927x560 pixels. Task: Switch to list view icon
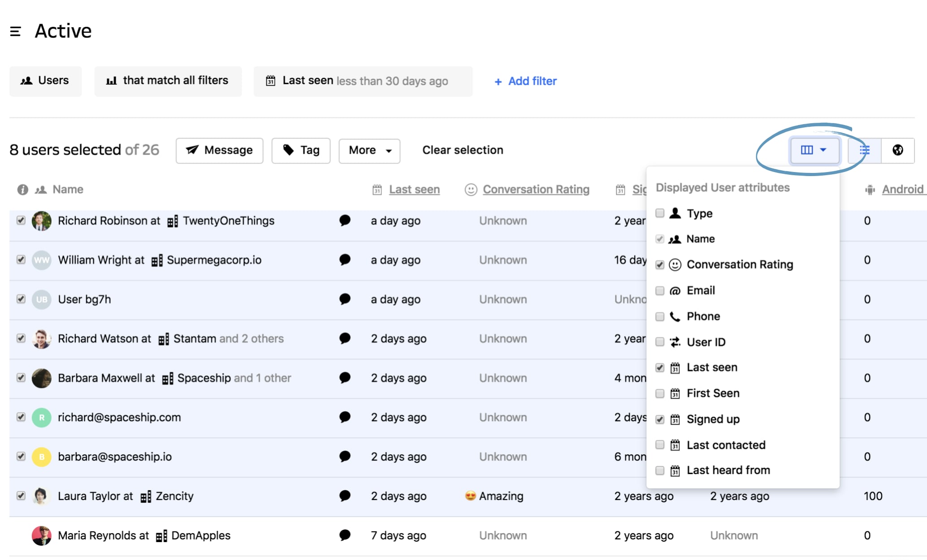865,150
